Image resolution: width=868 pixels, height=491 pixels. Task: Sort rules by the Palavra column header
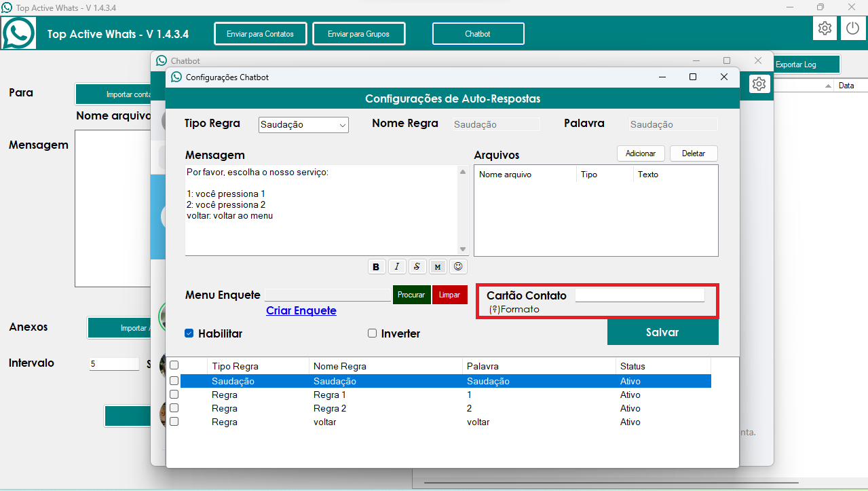click(x=539, y=366)
